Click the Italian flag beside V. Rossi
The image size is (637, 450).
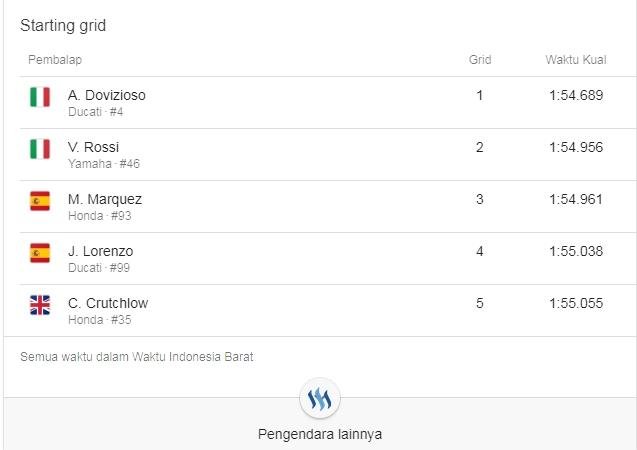[40, 149]
